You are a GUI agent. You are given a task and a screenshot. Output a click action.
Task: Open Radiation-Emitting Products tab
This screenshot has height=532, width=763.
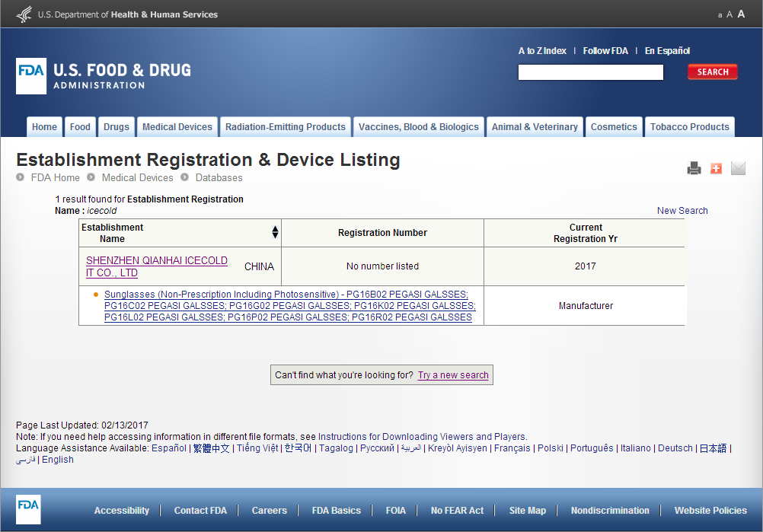285,127
